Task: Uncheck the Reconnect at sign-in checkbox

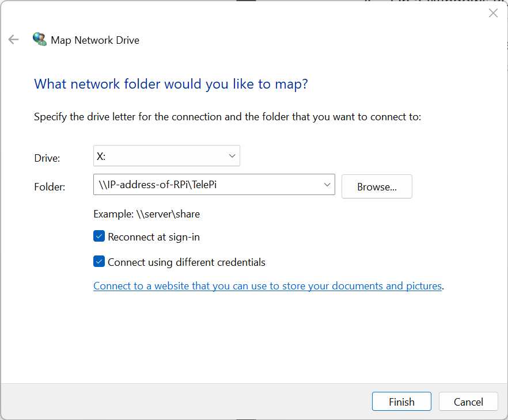Action: pyautogui.click(x=99, y=236)
